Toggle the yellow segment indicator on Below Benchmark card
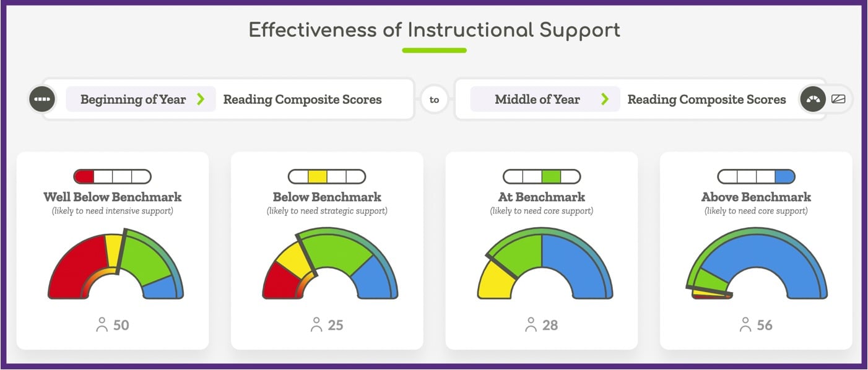The image size is (868, 370). (317, 176)
